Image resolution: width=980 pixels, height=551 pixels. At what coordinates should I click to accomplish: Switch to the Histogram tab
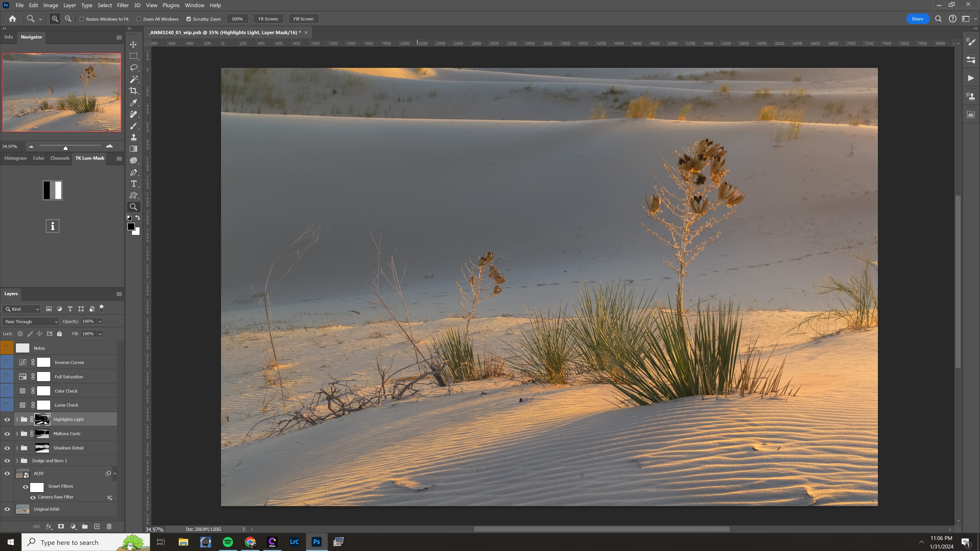(x=15, y=158)
